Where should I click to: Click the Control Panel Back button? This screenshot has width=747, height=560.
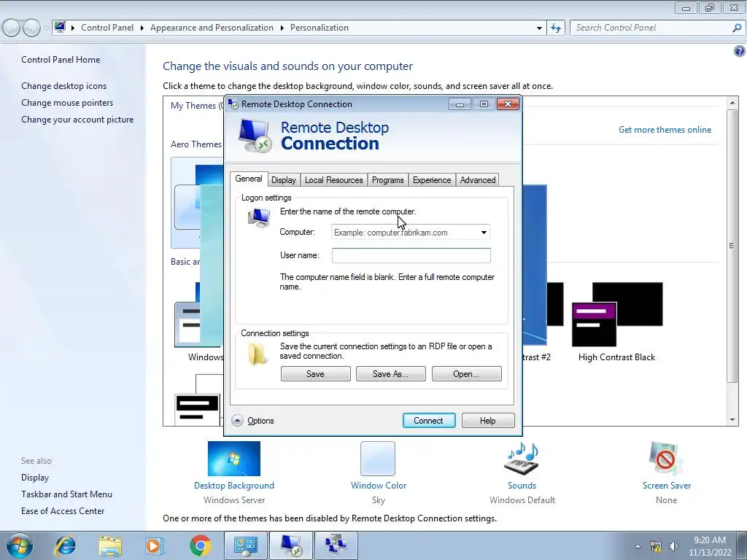pyautogui.click(x=12, y=28)
